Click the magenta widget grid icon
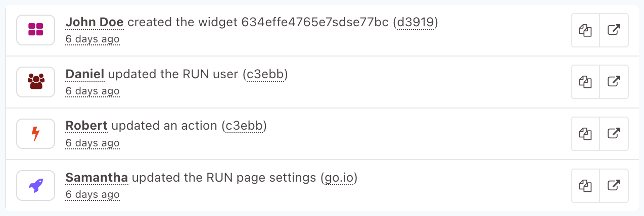This screenshot has height=216, width=644. click(x=35, y=30)
